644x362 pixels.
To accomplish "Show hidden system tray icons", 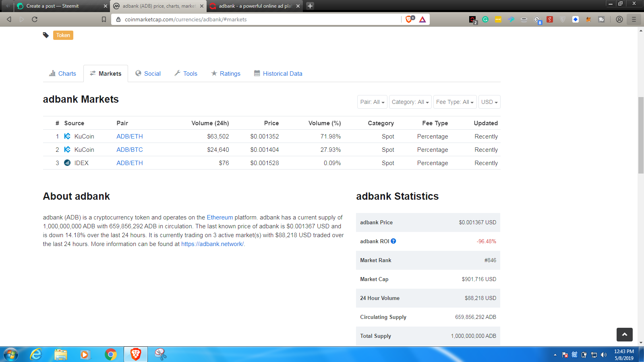I will coord(555,355).
